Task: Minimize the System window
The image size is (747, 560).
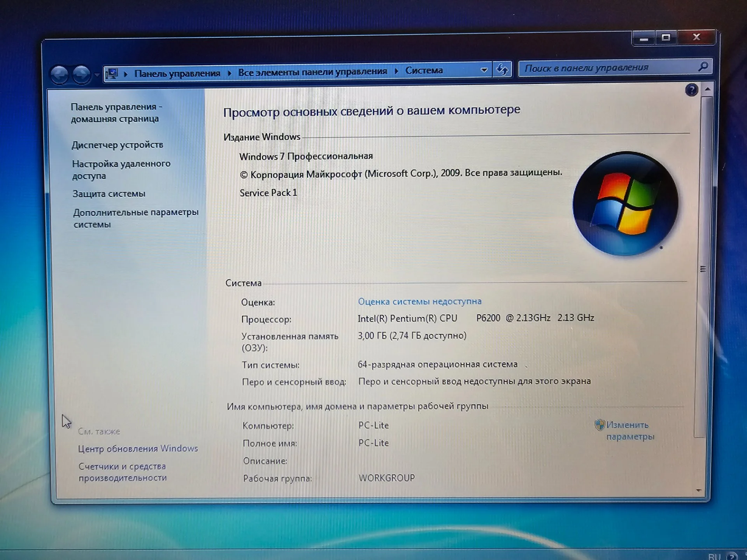Action: 644,38
